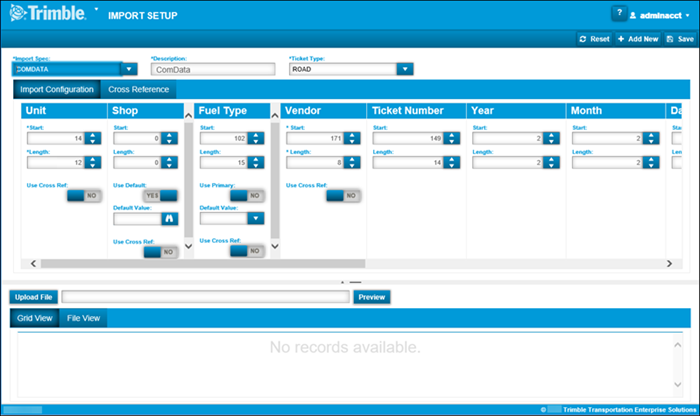
Task: Open the help question mark icon
Action: [619, 13]
